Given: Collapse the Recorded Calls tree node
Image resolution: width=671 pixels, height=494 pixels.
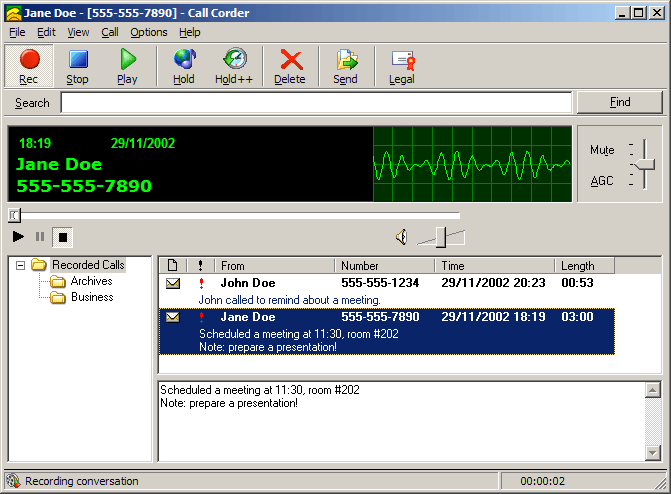Looking at the screenshot, I should point(20,265).
